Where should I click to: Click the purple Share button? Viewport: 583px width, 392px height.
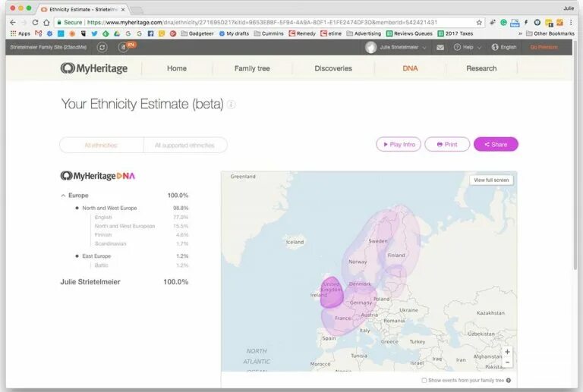[496, 144]
